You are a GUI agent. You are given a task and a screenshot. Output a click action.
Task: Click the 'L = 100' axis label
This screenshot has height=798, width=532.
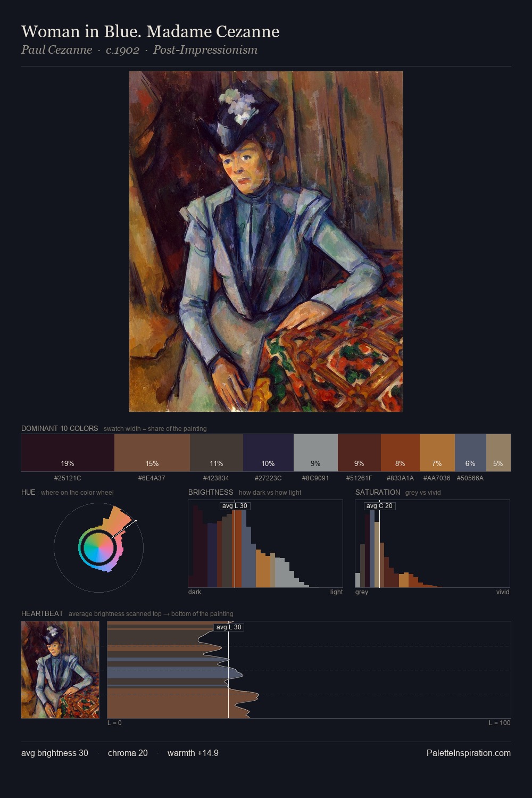[x=500, y=723]
